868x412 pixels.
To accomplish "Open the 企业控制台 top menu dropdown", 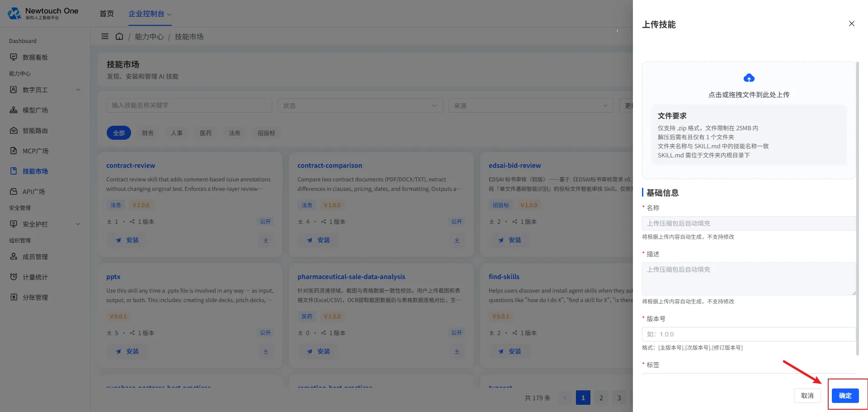I will [x=150, y=14].
